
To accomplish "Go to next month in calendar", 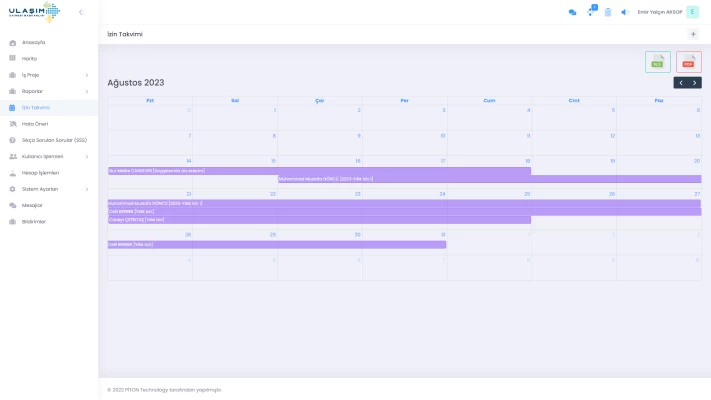I will [x=695, y=83].
